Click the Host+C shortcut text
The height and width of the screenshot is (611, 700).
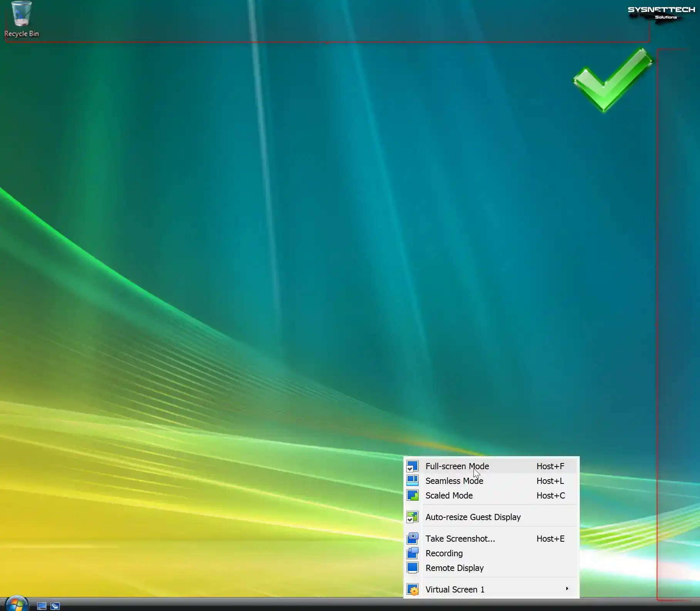pyautogui.click(x=551, y=495)
